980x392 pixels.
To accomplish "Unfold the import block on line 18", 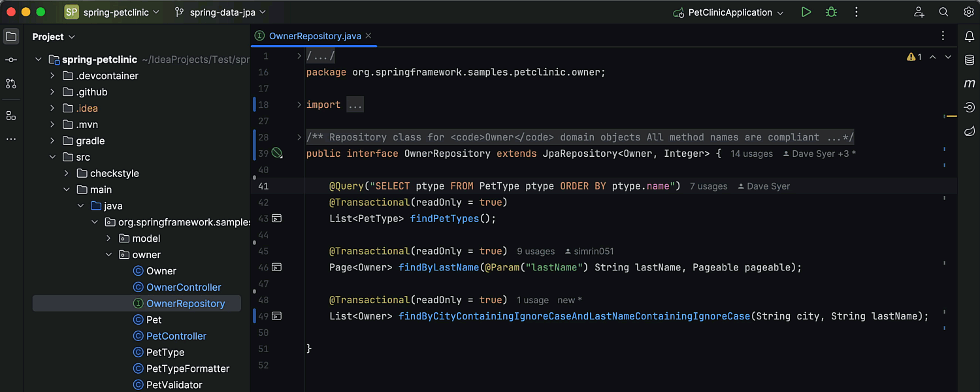I will click(299, 105).
